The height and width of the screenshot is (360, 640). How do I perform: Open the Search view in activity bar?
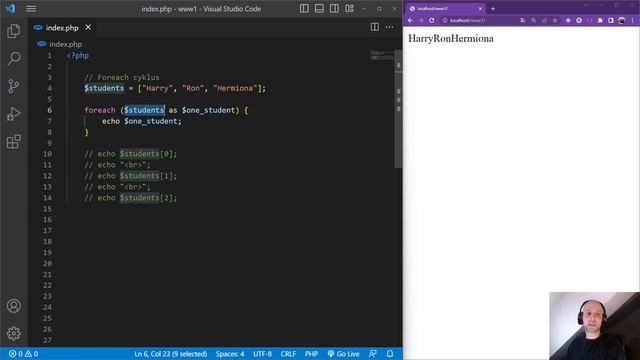(x=13, y=58)
